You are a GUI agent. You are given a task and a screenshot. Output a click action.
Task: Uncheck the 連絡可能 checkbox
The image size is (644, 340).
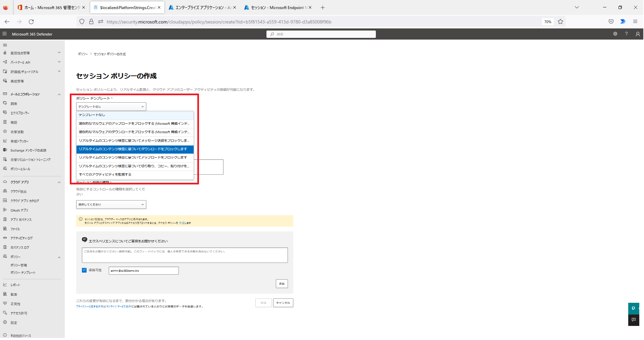[x=84, y=270]
